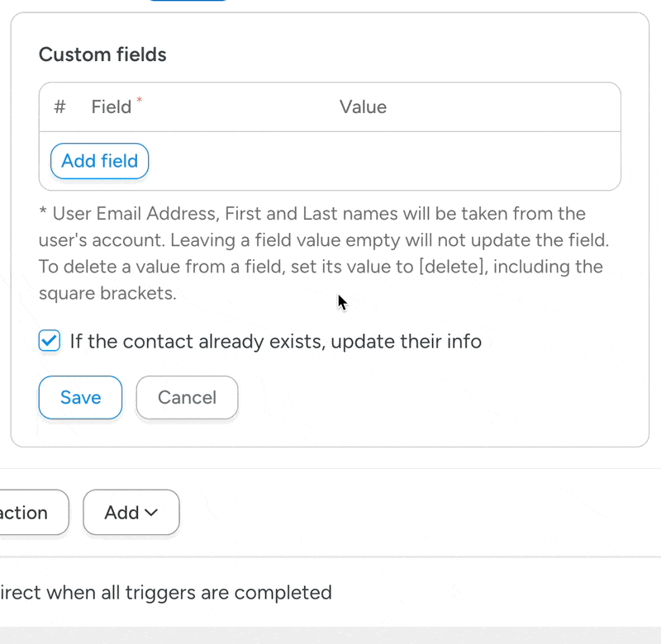The height and width of the screenshot is (644, 661).
Task: Save the custom fields settings
Action: tap(80, 397)
